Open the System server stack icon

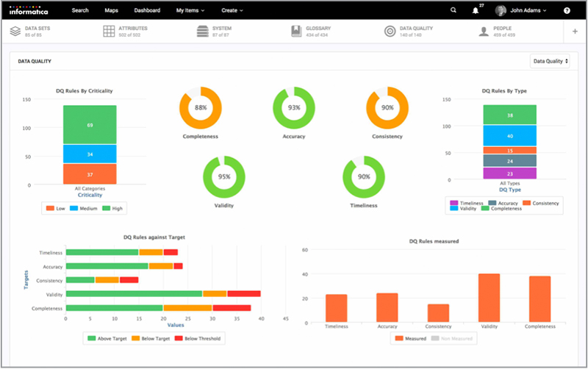pyautogui.click(x=203, y=31)
